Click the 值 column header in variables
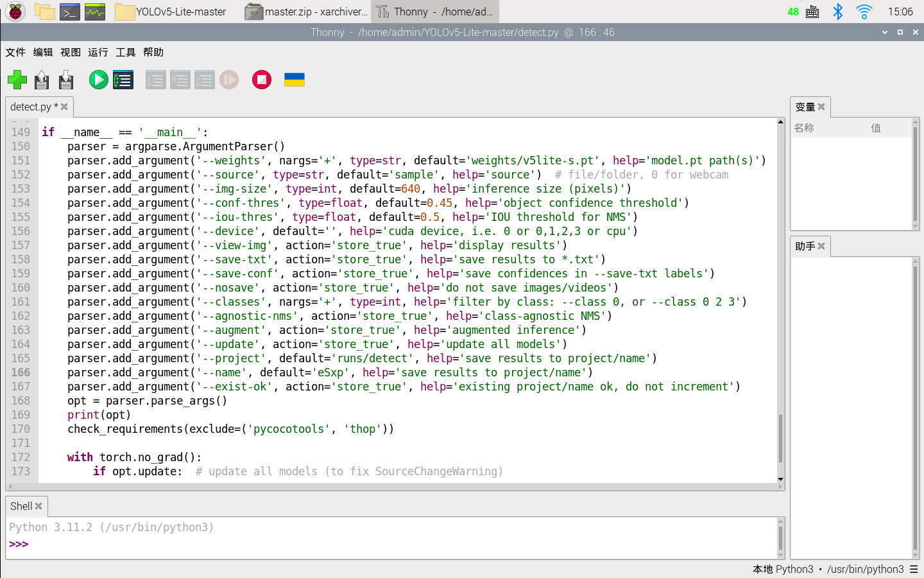 pos(876,128)
